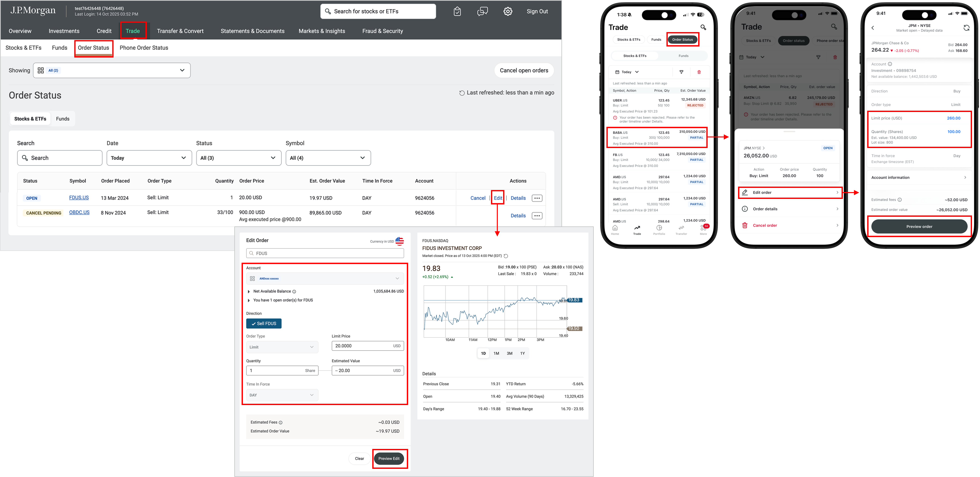
Task: Select the 1M chart range
Action: pos(496,353)
